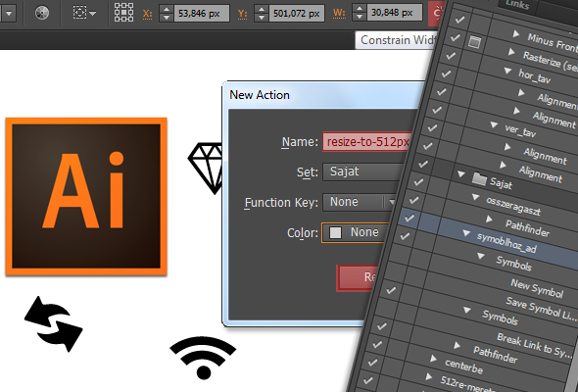Expand the 512re-meret action

(428, 376)
